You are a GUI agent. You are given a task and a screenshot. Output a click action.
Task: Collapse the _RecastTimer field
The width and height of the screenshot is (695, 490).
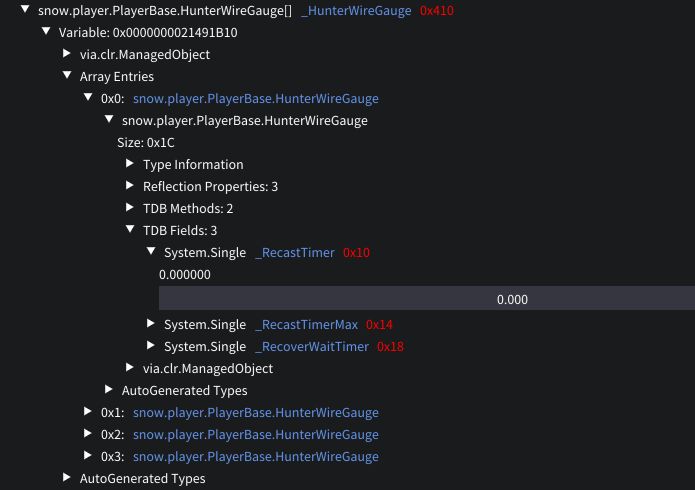coord(151,252)
